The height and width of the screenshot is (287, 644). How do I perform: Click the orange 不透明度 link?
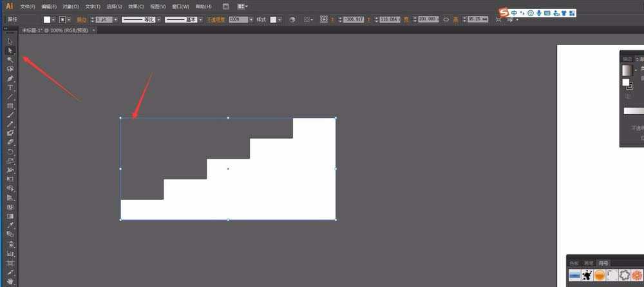click(215, 19)
